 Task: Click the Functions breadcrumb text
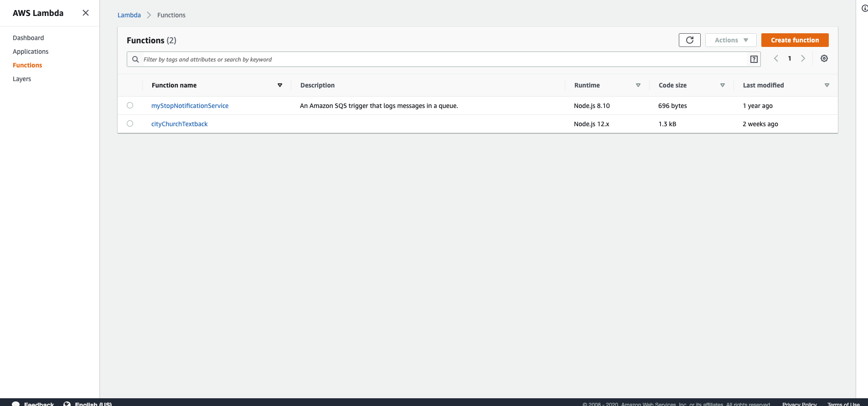pos(171,15)
